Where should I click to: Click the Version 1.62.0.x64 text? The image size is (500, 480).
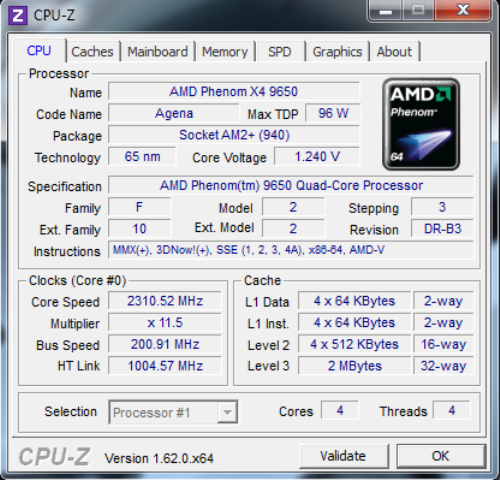[159, 459]
